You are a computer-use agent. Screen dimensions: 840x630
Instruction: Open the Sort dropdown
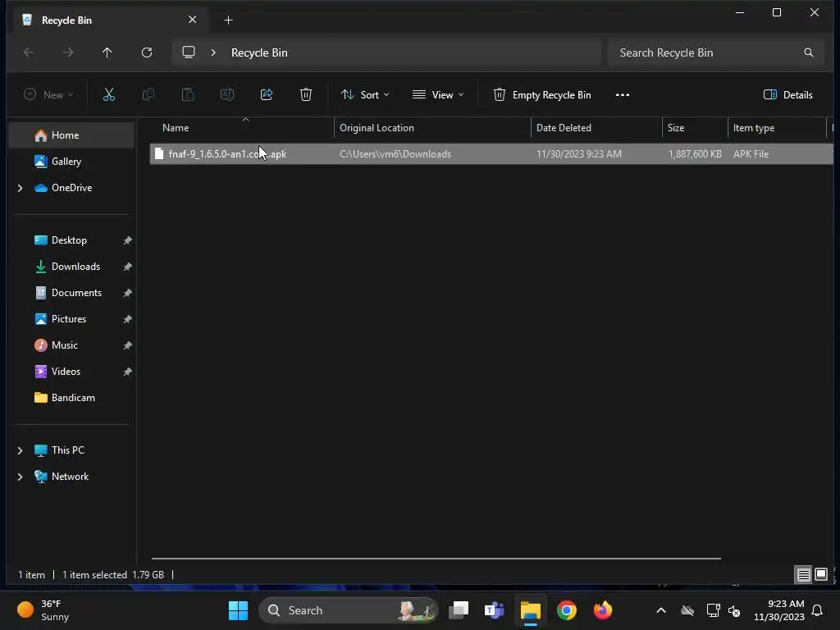[365, 95]
